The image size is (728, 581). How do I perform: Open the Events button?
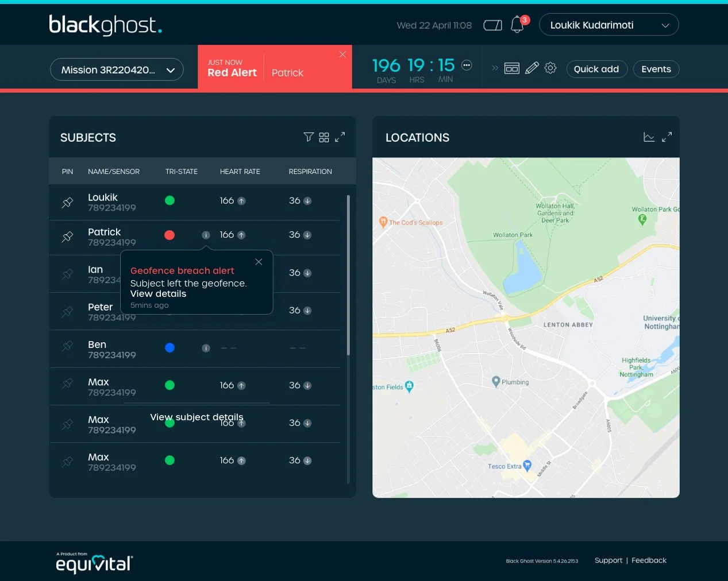656,69
